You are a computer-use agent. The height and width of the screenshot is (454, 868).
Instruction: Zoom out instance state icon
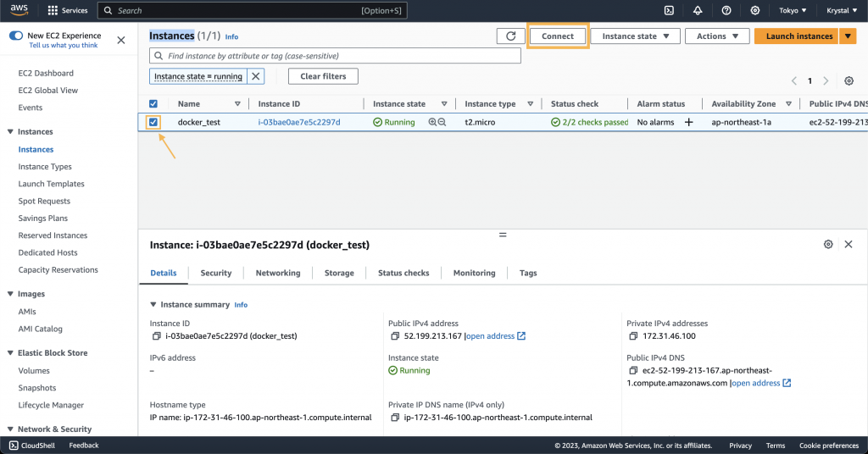(442, 122)
